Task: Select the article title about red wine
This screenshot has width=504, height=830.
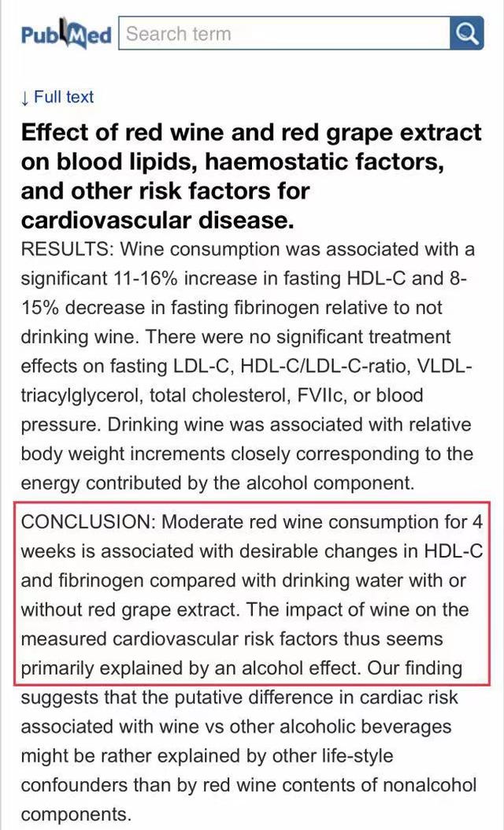Action: click(251, 176)
